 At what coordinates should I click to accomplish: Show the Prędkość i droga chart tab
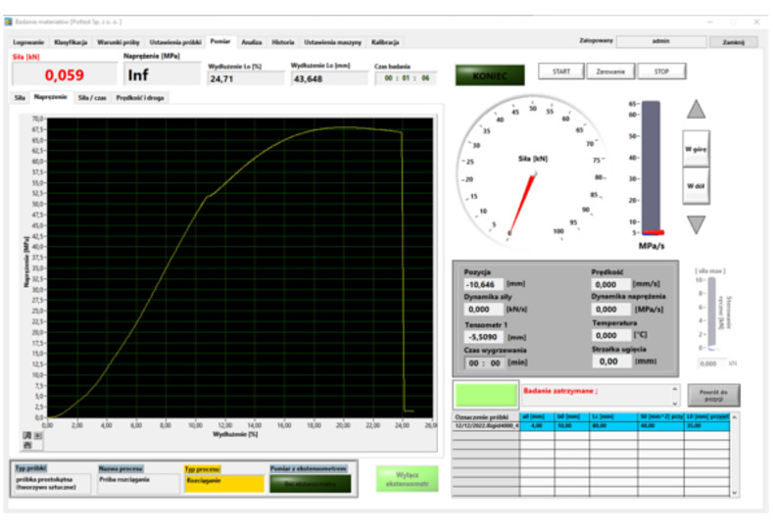click(x=139, y=98)
